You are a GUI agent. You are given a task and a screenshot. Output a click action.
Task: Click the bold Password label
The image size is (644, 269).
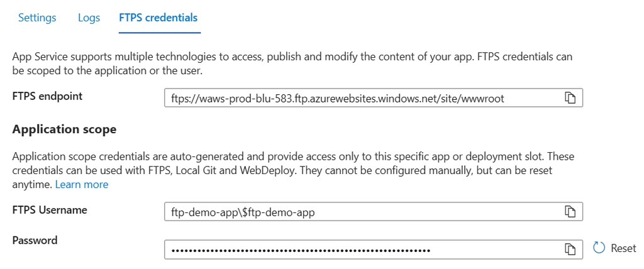pyautogui.click(x=35, y=240)
